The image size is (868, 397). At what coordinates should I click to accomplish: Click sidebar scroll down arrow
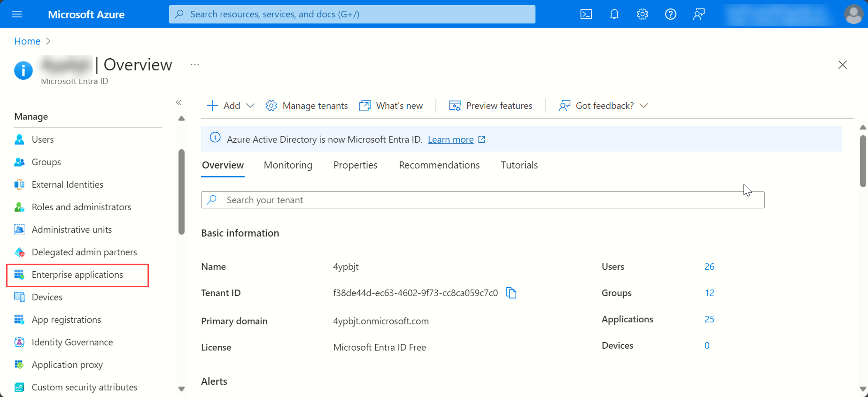(x=182, y=389)
